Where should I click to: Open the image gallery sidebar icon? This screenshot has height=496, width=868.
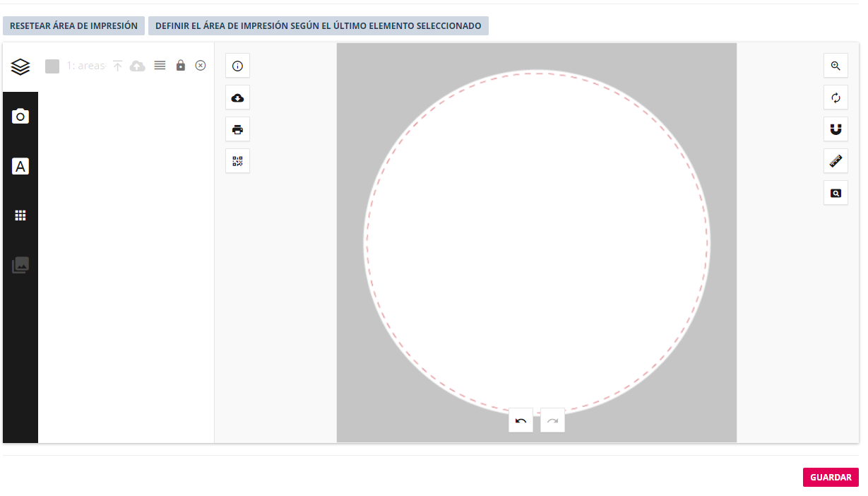tap(20, 266)
